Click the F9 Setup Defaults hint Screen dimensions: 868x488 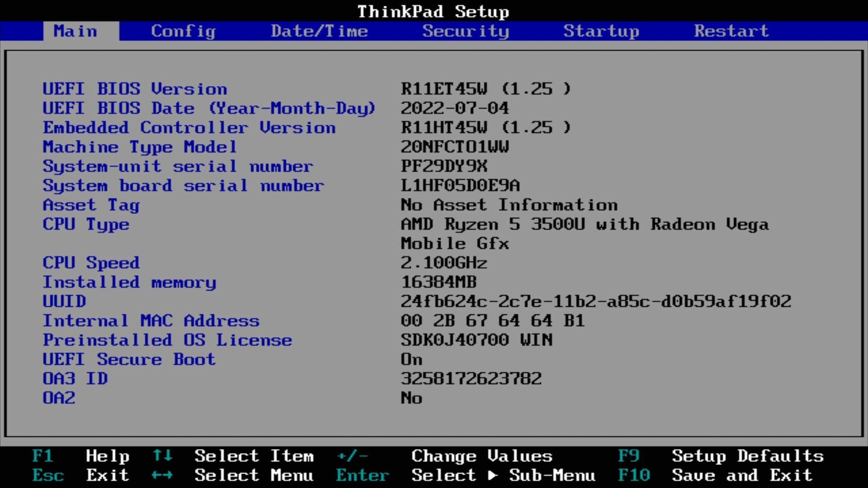(721, 456)
